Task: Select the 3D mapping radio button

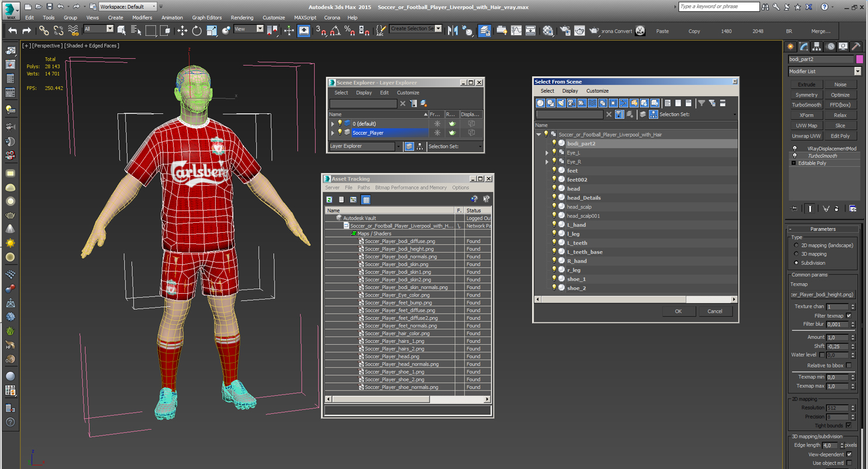Action: pos(796,254)
